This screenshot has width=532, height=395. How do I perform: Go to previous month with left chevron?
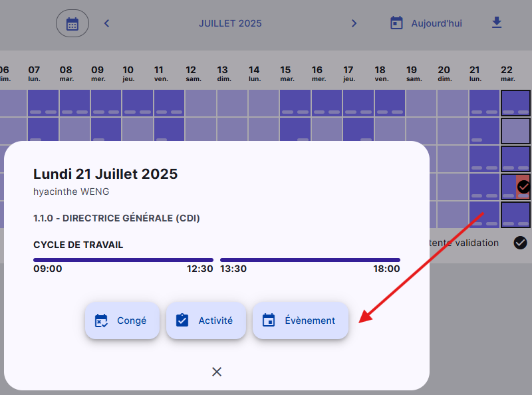[x=106, y=23]
